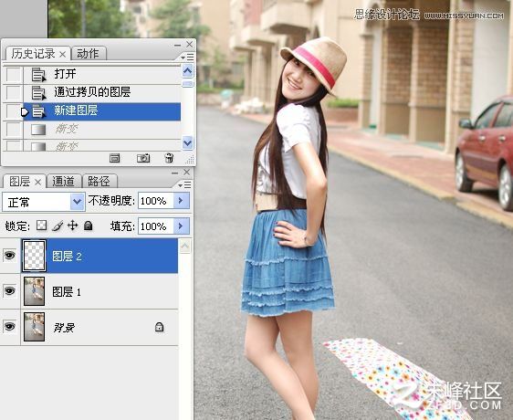Click the 图层 1 layer thumbnail
This screenshot has width=513, height=420.
[35, 291]
